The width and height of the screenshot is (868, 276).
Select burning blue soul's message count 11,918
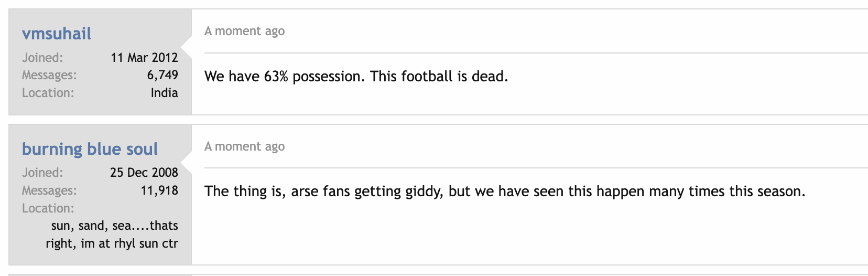pyautogui.click(x=159, y=190)
